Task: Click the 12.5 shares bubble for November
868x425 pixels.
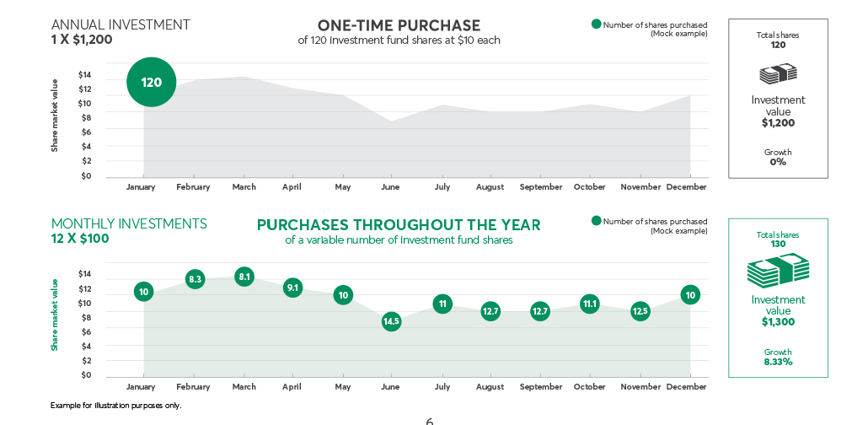Action: coord(640,311)
